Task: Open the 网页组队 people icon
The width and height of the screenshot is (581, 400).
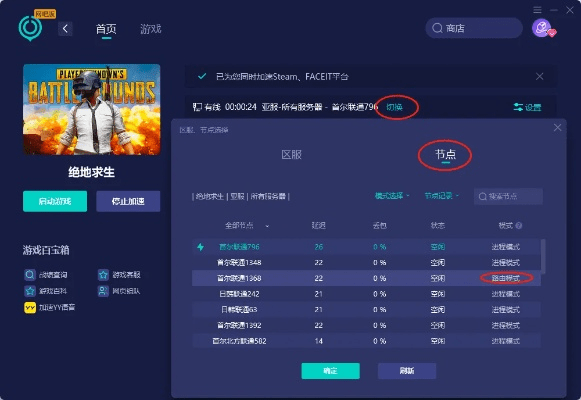Action: coord(103,291)
